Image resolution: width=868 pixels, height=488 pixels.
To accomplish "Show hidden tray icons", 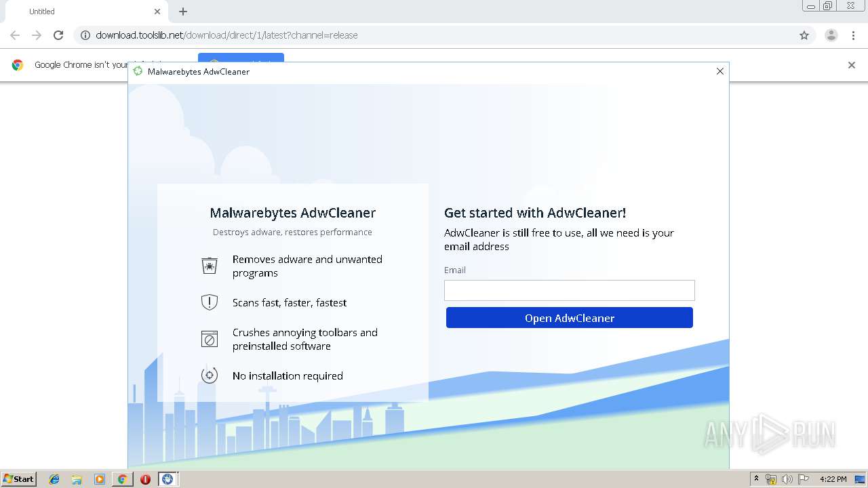I will [x=756, y=479].
